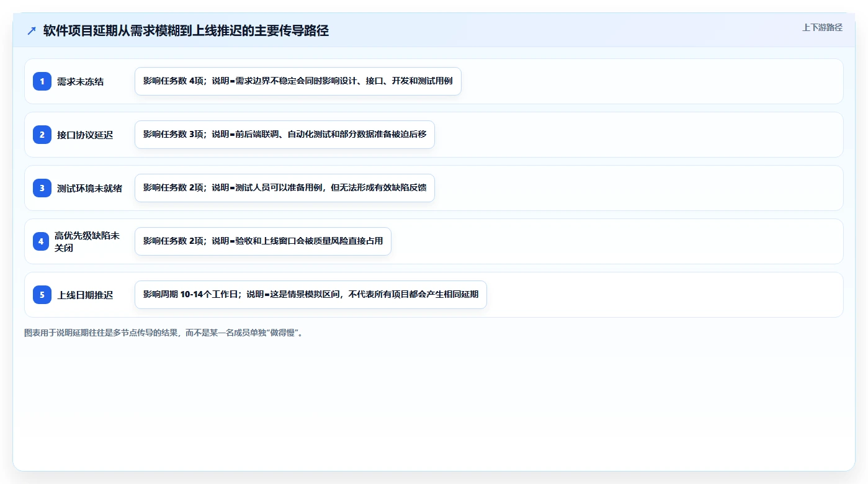This screenshot has width=868, height=484.
Task: Select step badge number 3
Action: 42,188
